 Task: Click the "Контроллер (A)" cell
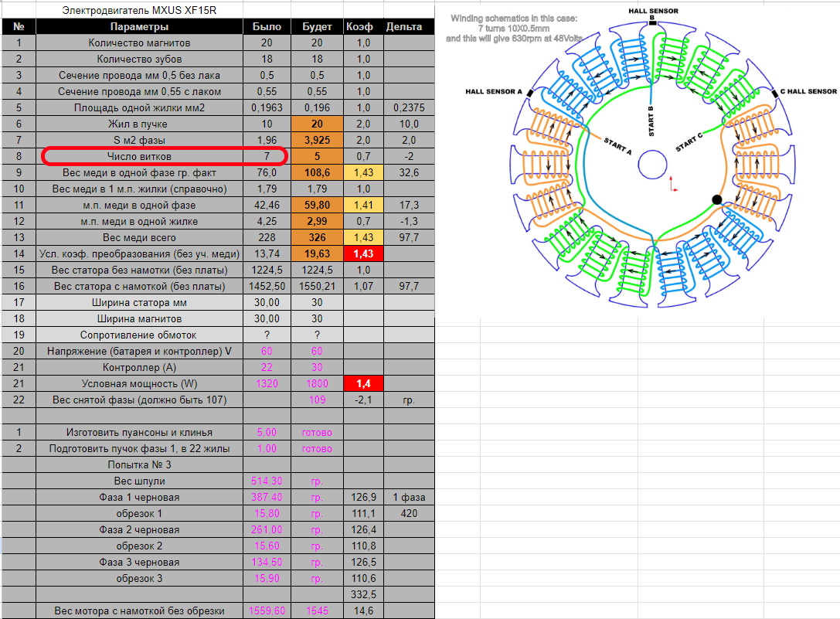[139, 367]
